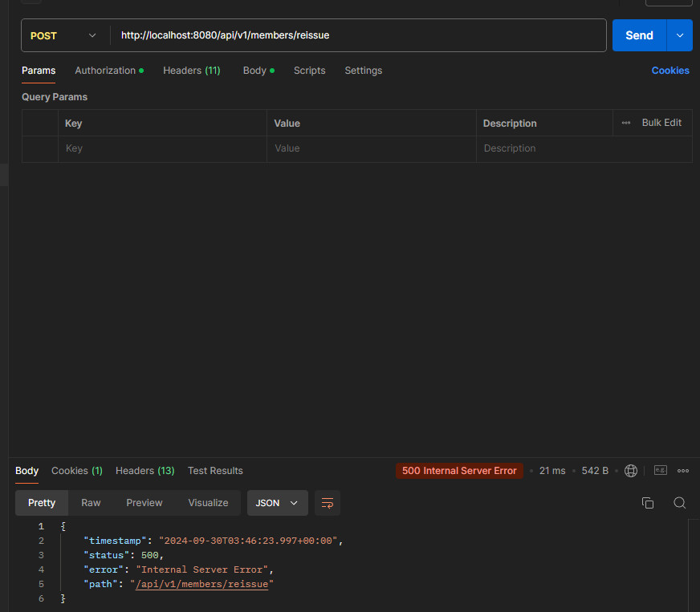Collapse the JSON object on line 1
The height and width of the screenshot is (612, 700).
[x=53, y=526]
